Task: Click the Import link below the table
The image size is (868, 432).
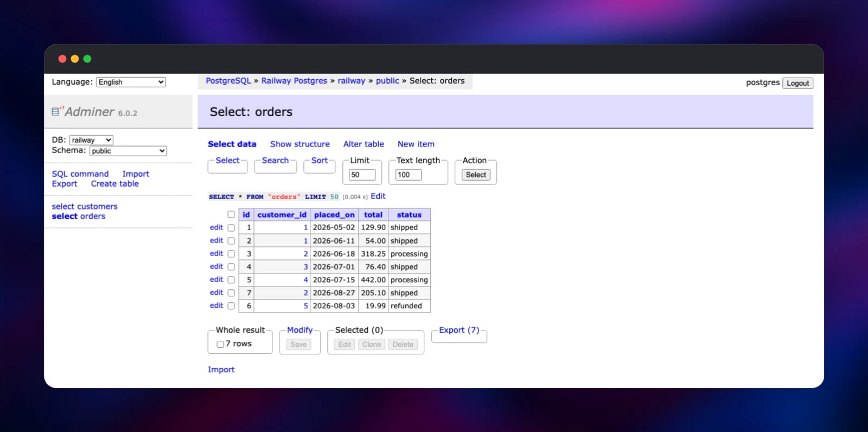Action: (x=221, y=370)
